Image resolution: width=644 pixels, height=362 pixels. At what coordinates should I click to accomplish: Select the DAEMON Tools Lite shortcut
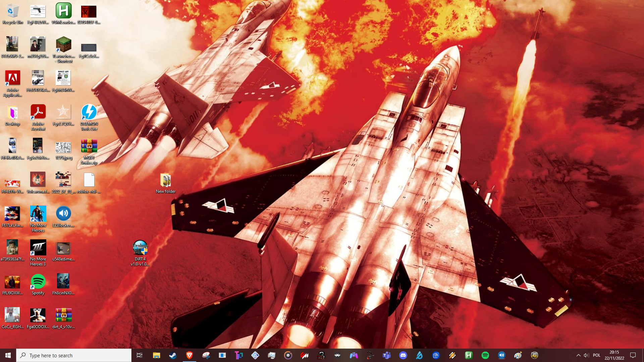[x=89, y=118]
